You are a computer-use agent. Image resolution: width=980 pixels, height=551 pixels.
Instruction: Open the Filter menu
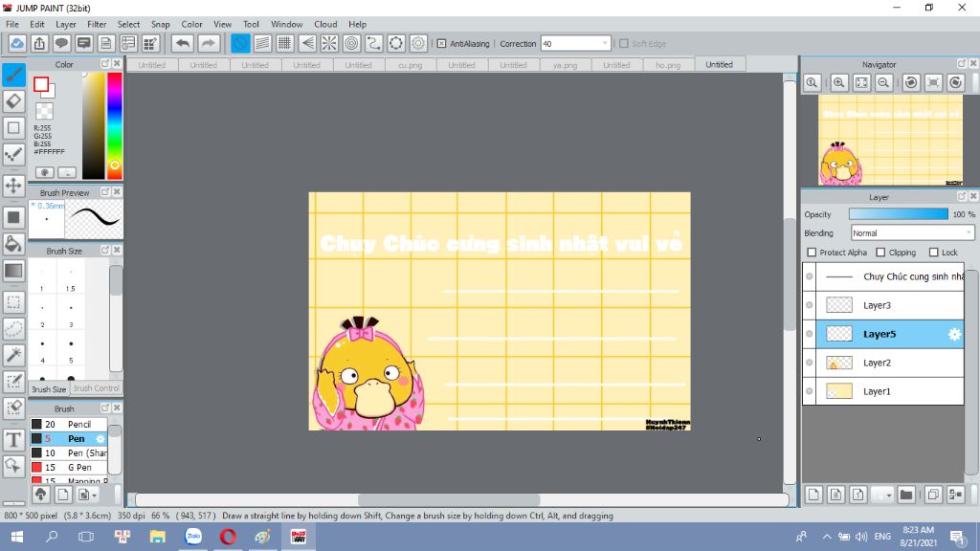[x=97, y=24]
